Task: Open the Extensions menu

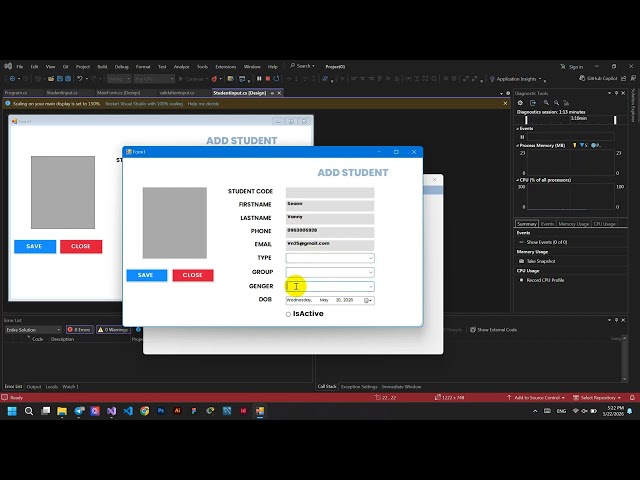Action: coord(225,67)
